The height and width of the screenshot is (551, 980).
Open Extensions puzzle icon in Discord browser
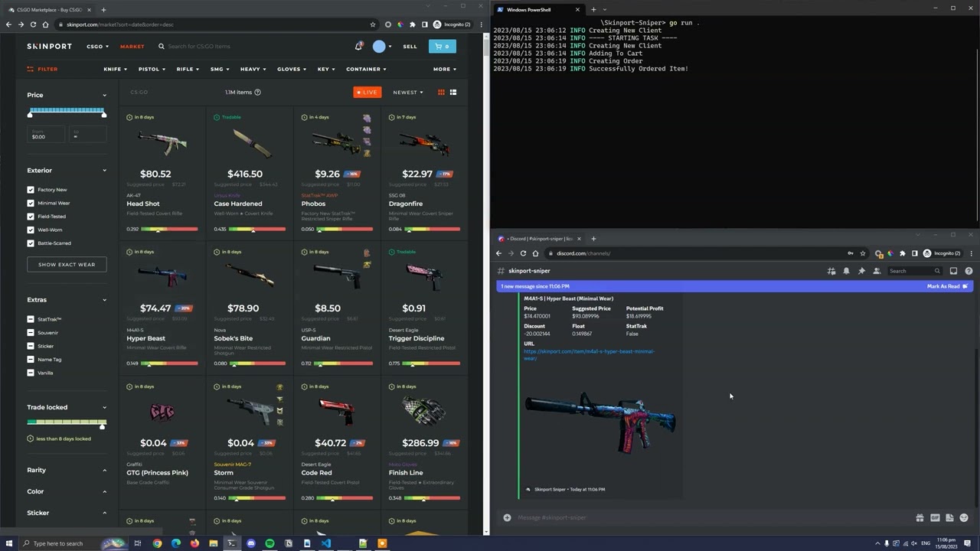click(x=902, y=253)
